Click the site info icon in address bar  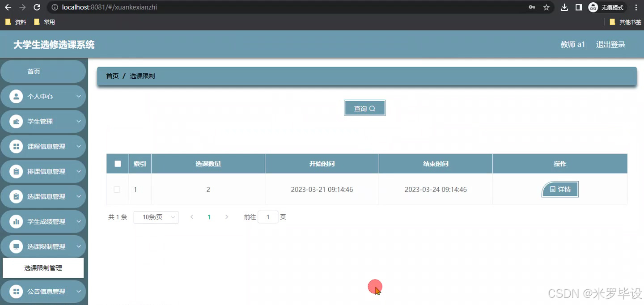55,7
